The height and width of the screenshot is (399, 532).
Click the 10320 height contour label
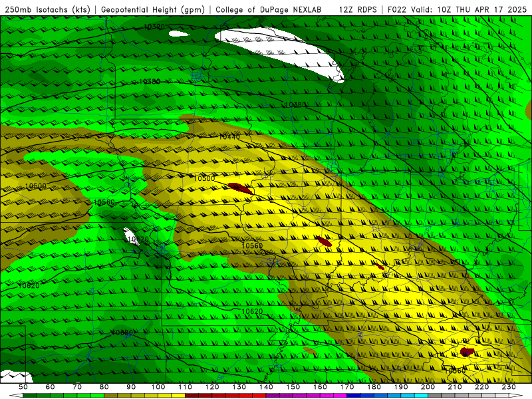click(154, 27)
